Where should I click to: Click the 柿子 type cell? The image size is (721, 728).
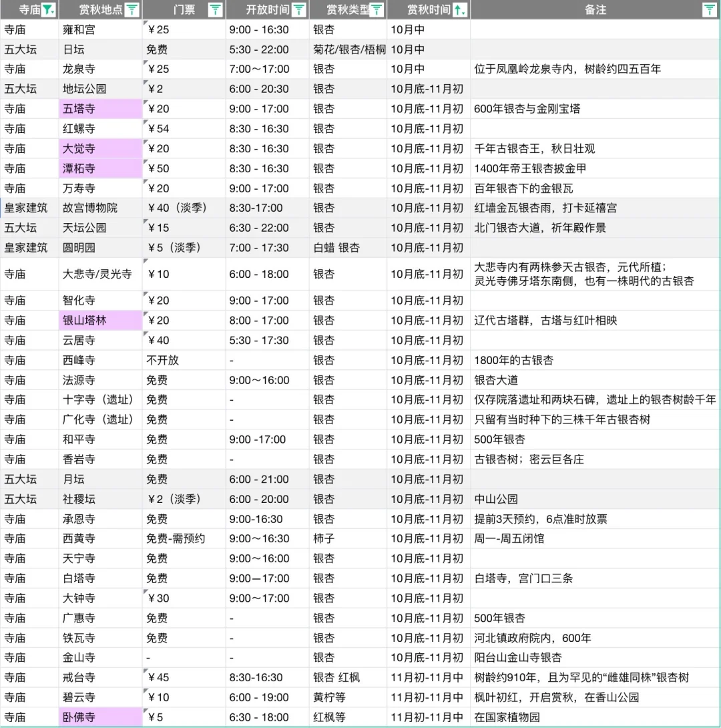(x=348, y=539)
